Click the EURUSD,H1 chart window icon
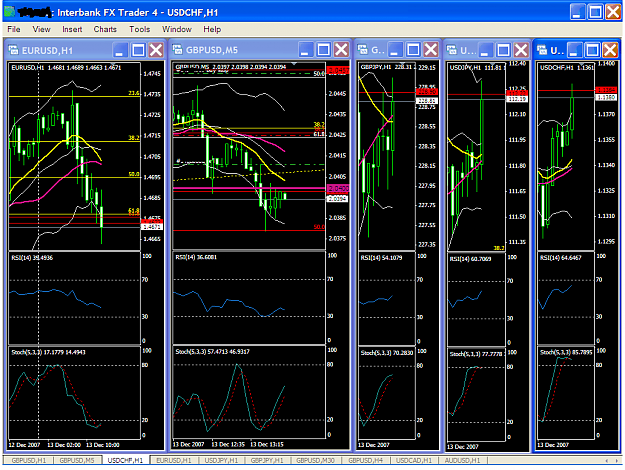This screenshot has width=625, height=470. 14,50
